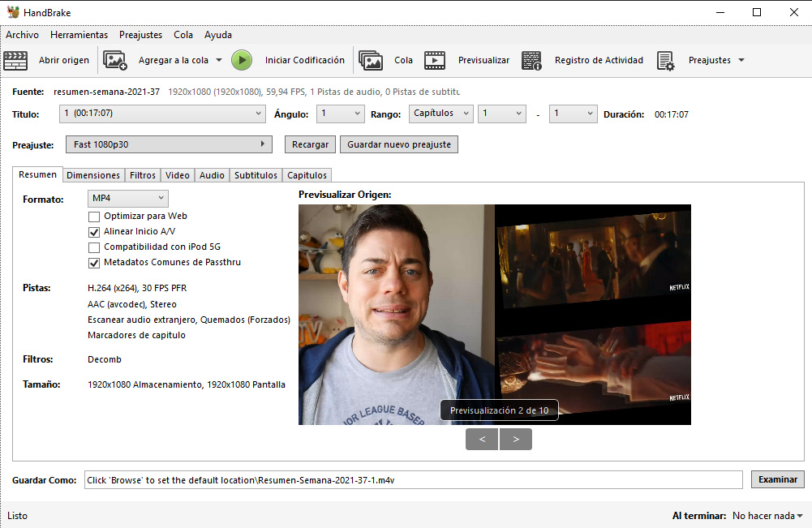Open the Ayuda menu
Screen dimensions: 812x528
click(218, 35)
